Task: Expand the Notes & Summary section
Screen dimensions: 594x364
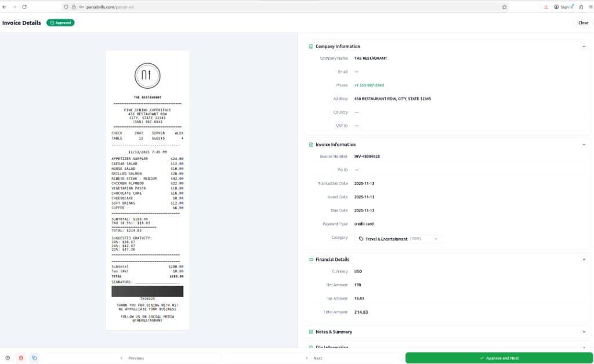Action: (x=584, y=332)
